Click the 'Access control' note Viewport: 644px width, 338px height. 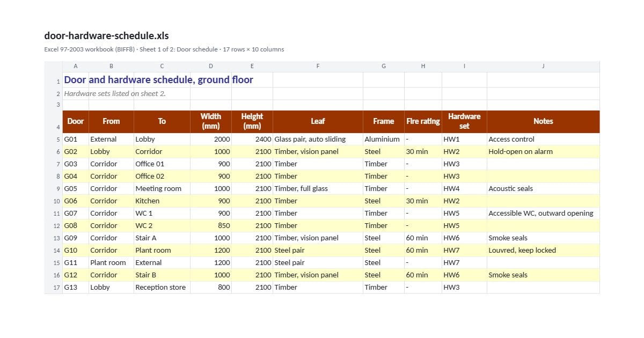click(x=543, y=139)
